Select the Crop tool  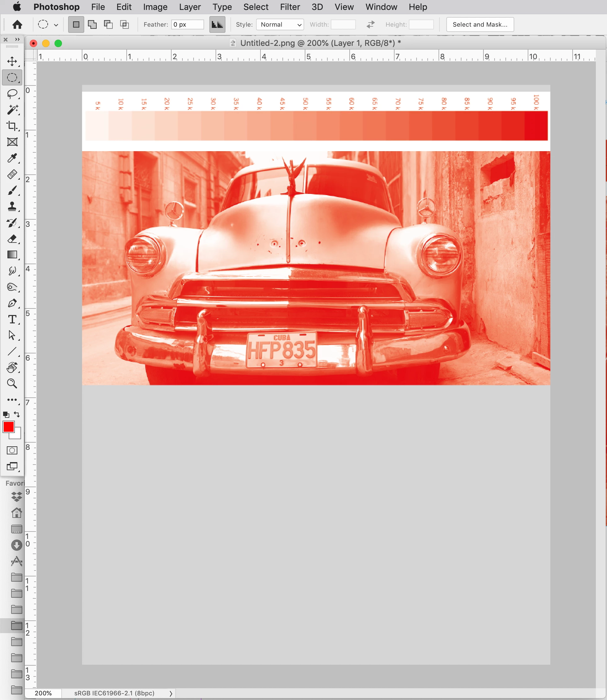(12, 126)
